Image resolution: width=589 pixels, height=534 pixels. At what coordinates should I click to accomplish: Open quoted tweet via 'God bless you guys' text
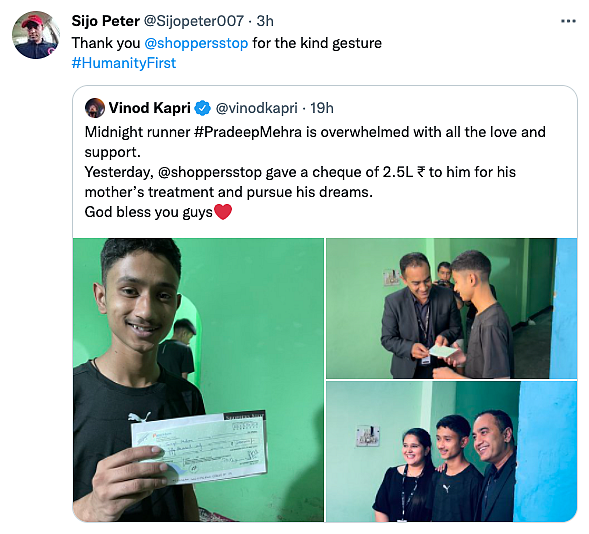click(149, 212)
